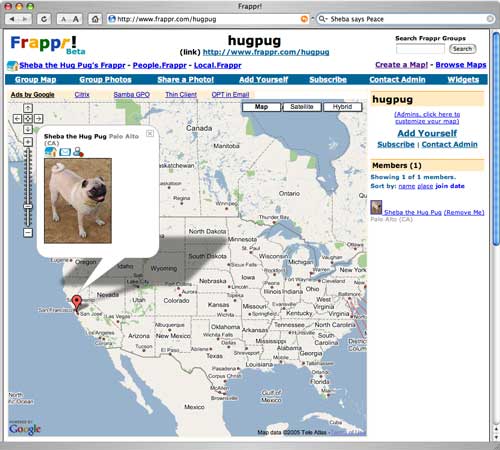Click the envelope message icon in the bubble
Viewport: 500px width, 450px height.
click(x=65, y=152)
